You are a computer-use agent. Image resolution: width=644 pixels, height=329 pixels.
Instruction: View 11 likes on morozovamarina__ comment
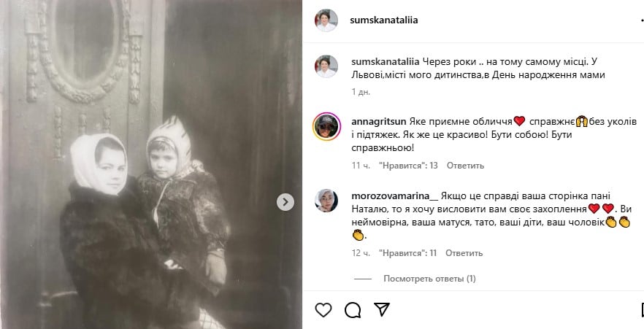coord(407,253)
